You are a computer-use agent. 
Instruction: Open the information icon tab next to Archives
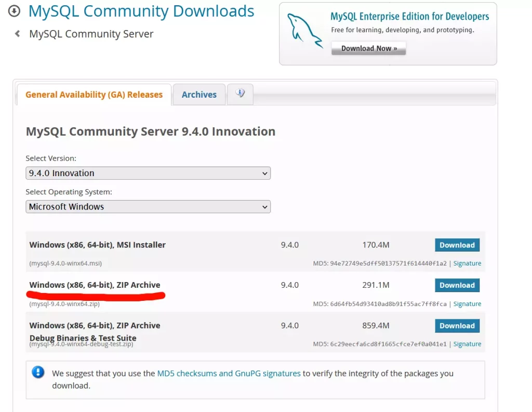coord(240,94)
